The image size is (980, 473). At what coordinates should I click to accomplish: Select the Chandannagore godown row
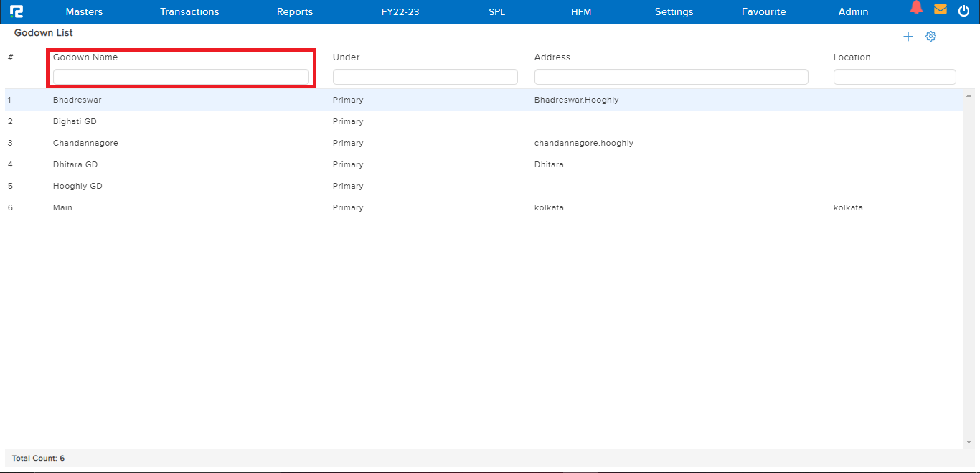click(85, 143)
